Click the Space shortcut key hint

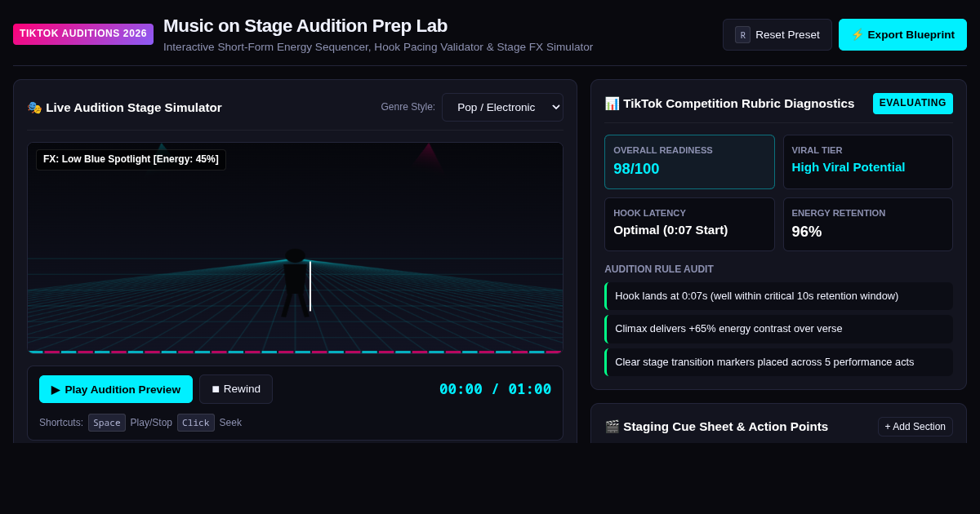point(107,423)
